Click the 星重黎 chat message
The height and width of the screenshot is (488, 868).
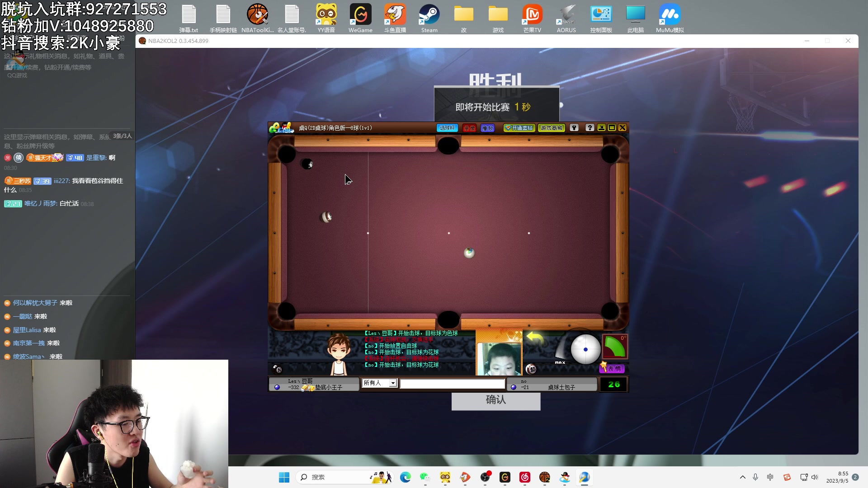[60, 158]
